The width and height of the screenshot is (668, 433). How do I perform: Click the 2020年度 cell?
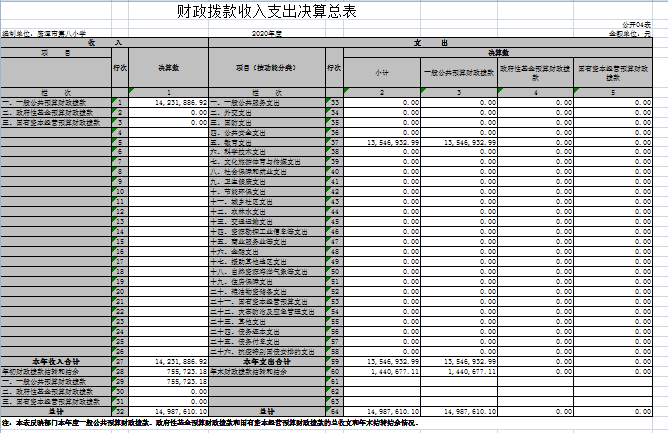coord(267,33)
